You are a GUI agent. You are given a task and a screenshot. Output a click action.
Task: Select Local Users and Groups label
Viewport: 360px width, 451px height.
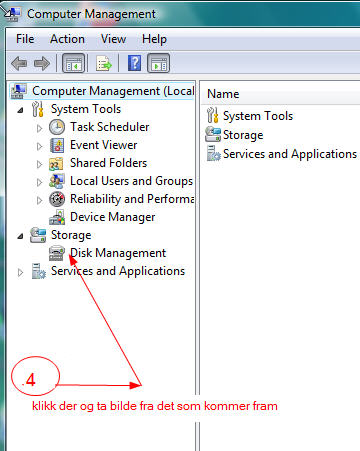point(131,181)
